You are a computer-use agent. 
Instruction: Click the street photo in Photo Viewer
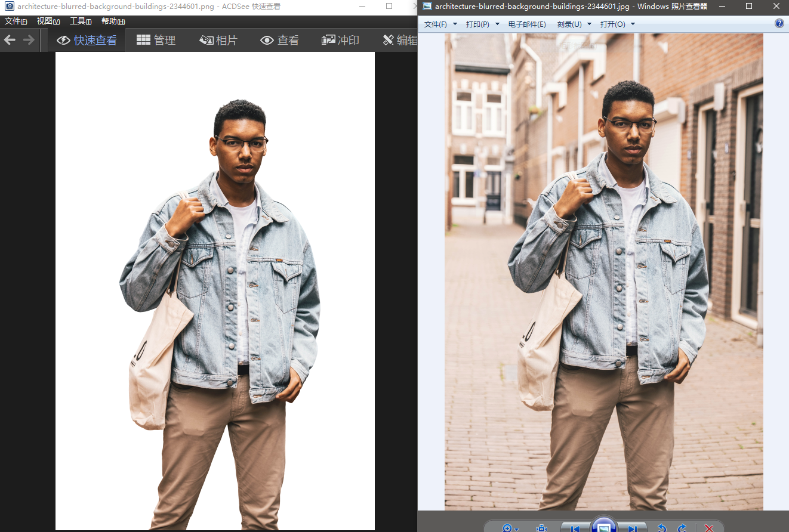tap(604, 272)
